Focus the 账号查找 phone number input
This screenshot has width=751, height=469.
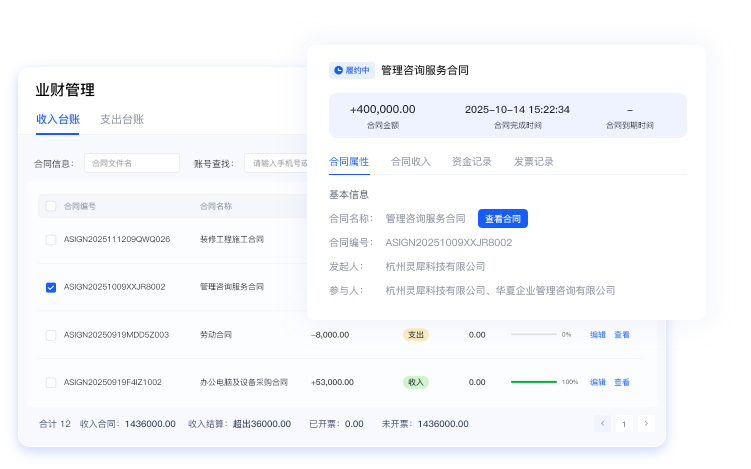[x=276, y=163]
